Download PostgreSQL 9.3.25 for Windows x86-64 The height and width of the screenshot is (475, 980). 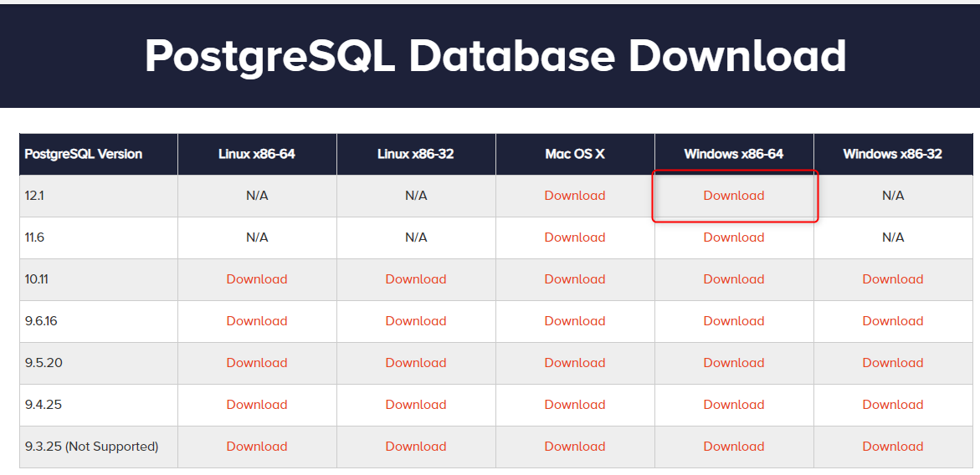733,447
